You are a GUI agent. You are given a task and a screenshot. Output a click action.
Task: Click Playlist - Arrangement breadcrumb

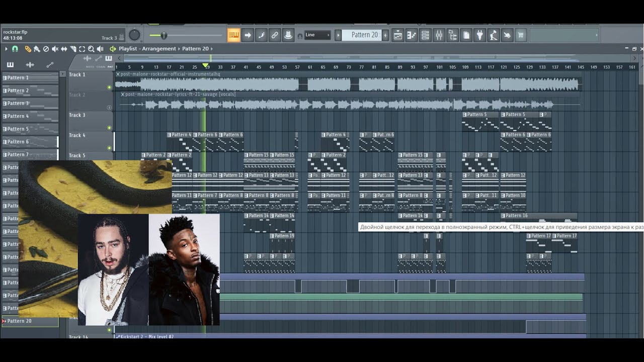click(x=147, y=49)
